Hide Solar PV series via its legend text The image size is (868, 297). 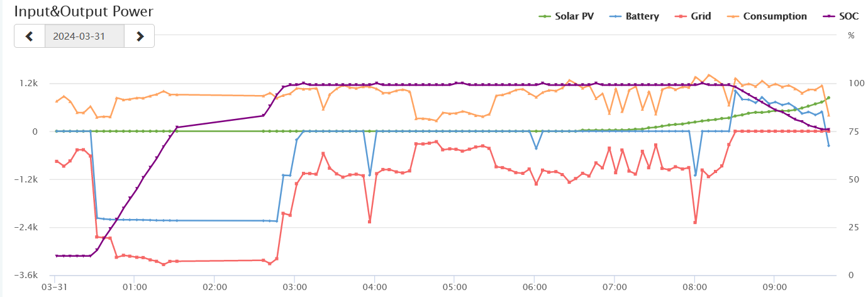click(x=574, y=16)
